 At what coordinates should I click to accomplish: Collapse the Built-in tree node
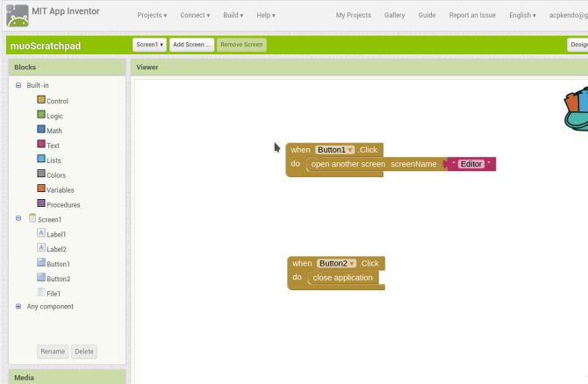click(18, 85)
